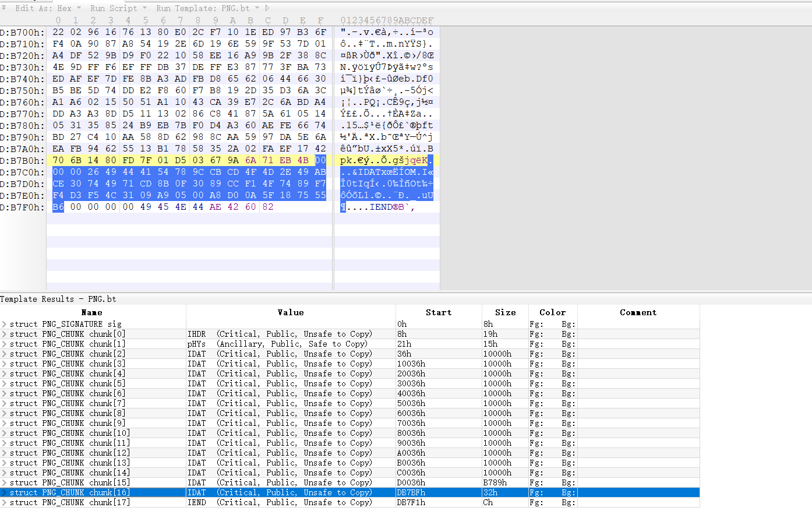Select the struct PNG_CHUNK chunk[11] row
Screen dimensions: 812x511
[x=349, y=443]
